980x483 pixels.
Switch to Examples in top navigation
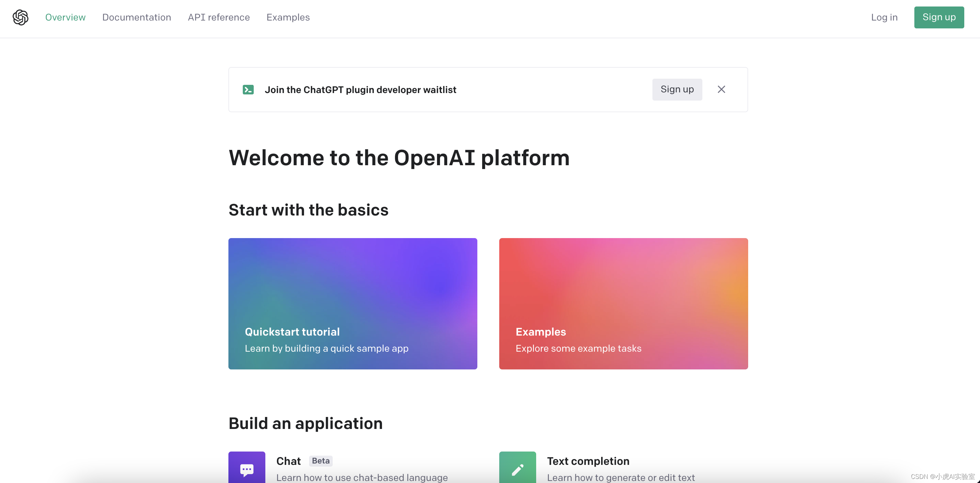[x=288, y=17]
